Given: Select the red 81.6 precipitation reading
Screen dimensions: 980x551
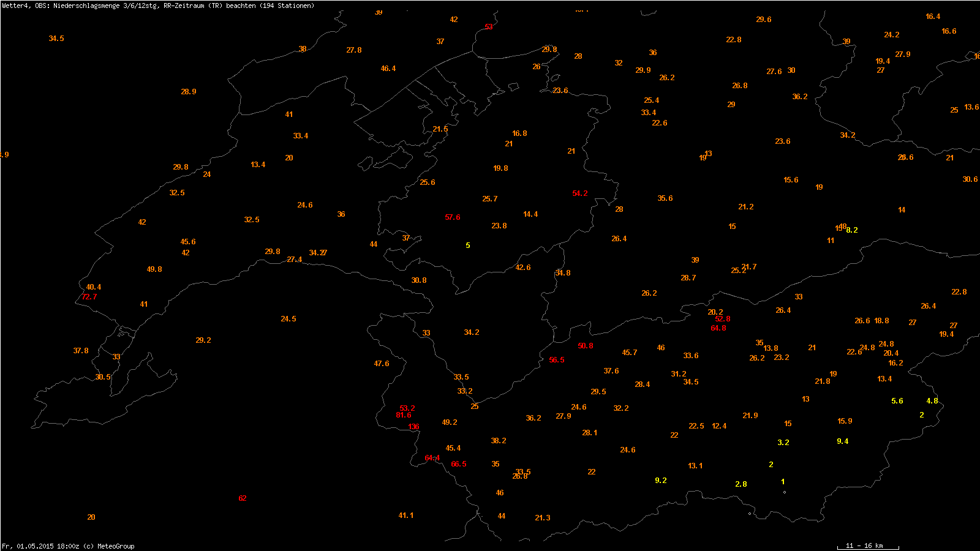Looking at the screenshot, I should coord(404,415).
